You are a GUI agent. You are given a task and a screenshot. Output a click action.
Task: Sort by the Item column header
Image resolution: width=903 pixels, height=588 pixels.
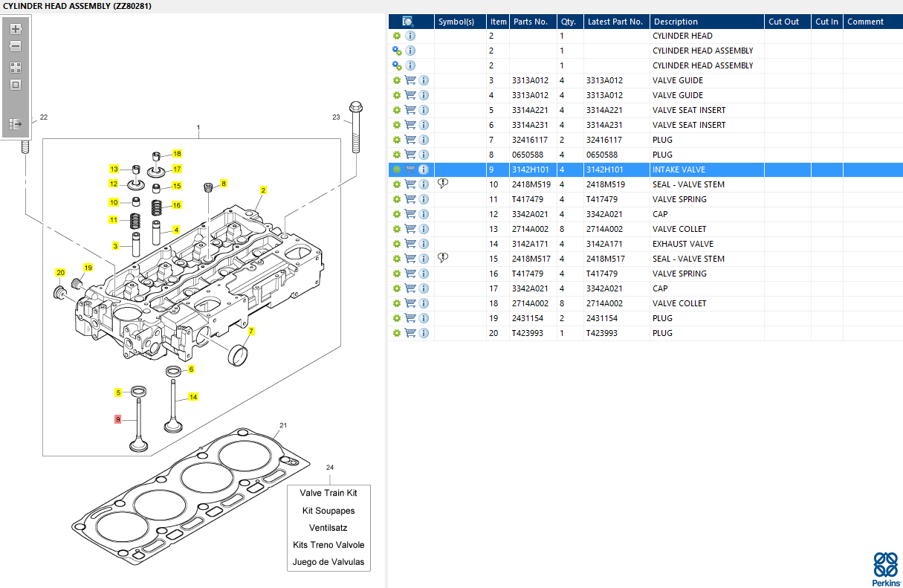(x=498, y=22)
